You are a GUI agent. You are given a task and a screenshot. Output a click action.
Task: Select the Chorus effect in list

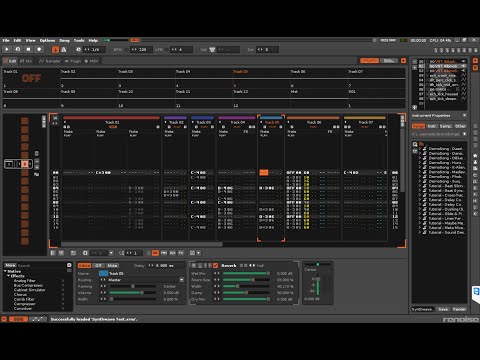[x=20, y=295]
